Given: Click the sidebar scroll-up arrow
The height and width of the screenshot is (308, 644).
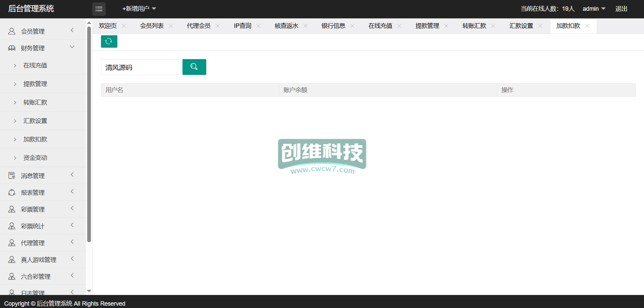Looking at the screenshot, I should click(x=89, y=23).
